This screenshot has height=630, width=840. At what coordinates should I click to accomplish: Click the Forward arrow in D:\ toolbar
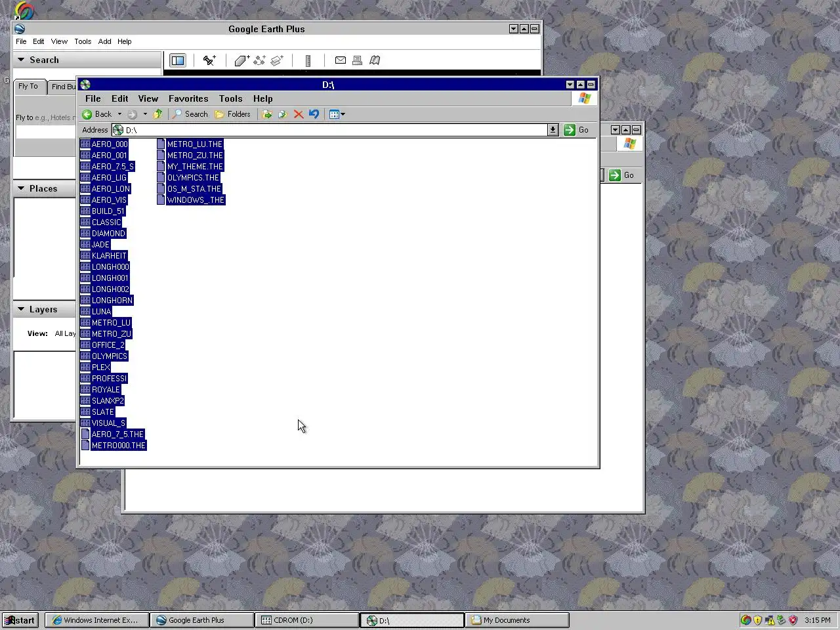[x=133, y=114]
